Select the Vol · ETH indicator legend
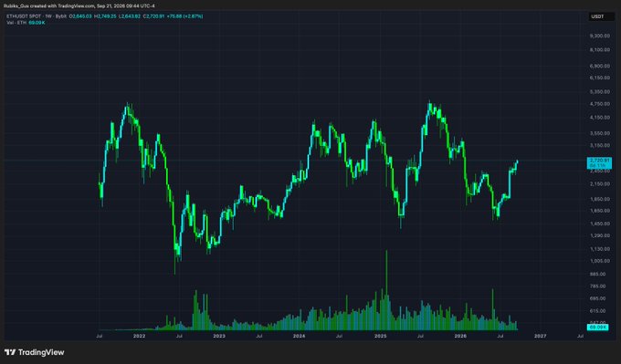The width and height of the screenshot is (621, 364). 16,23
